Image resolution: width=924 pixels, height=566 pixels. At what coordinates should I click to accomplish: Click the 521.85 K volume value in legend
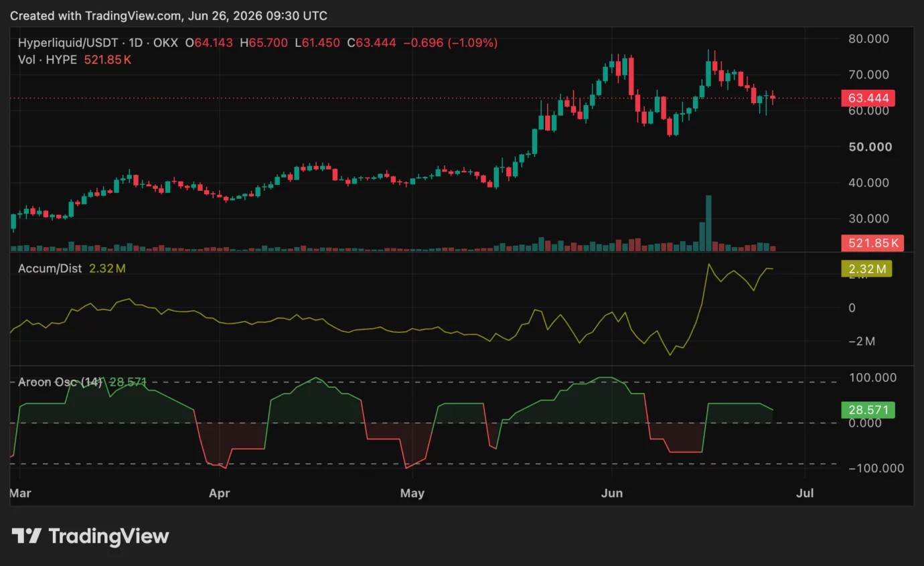107,60
